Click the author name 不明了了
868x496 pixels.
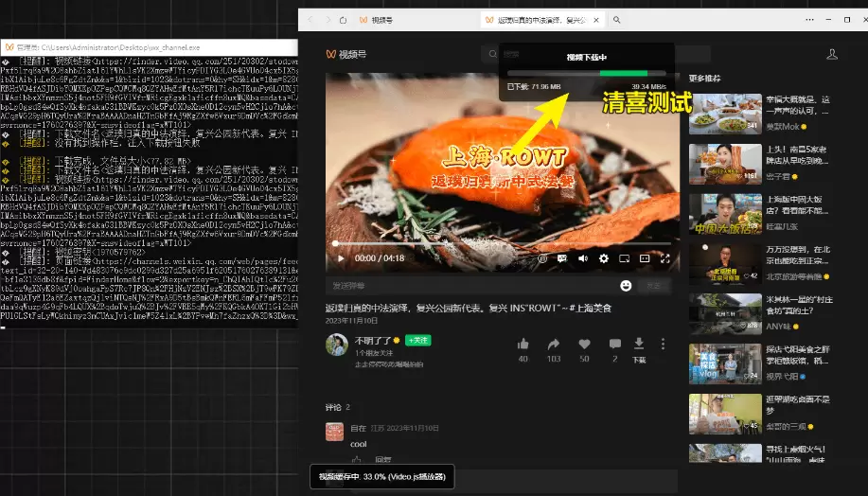point(373,341)
